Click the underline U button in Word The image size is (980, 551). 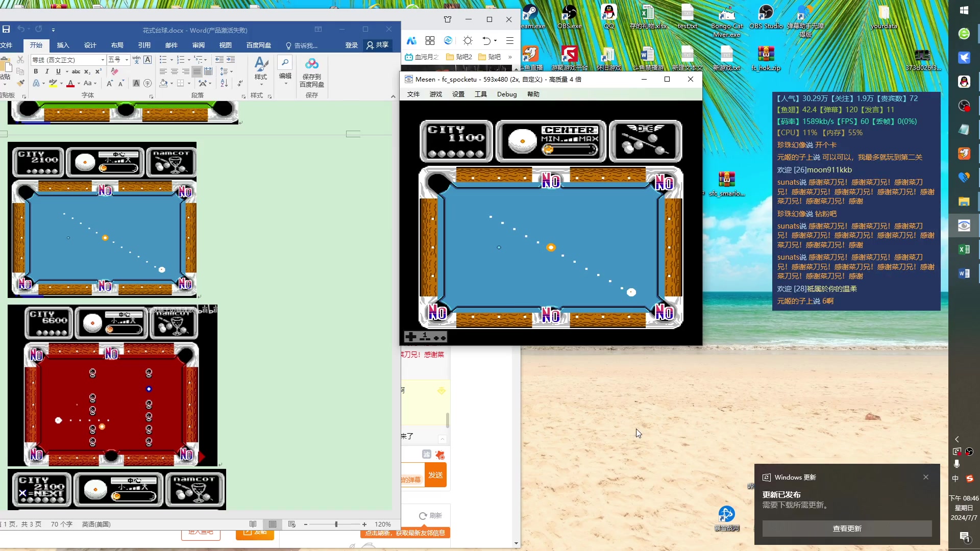click(x=58, y=71)
